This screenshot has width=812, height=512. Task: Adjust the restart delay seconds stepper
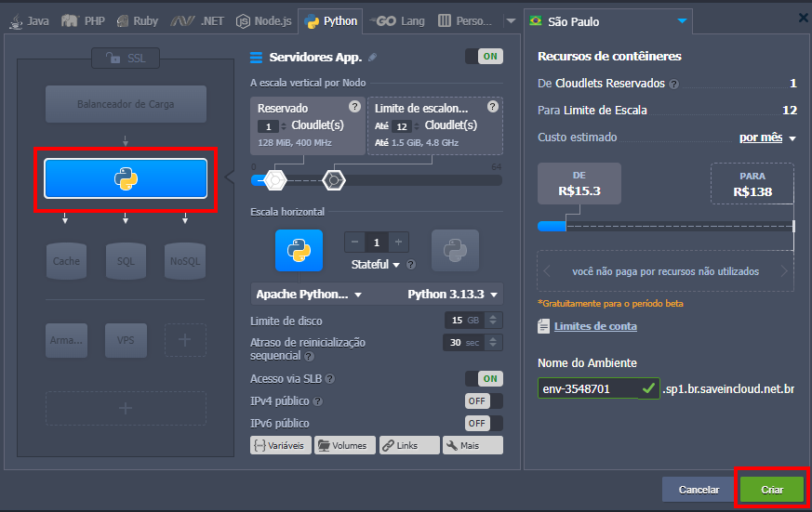tap(493, 342)
